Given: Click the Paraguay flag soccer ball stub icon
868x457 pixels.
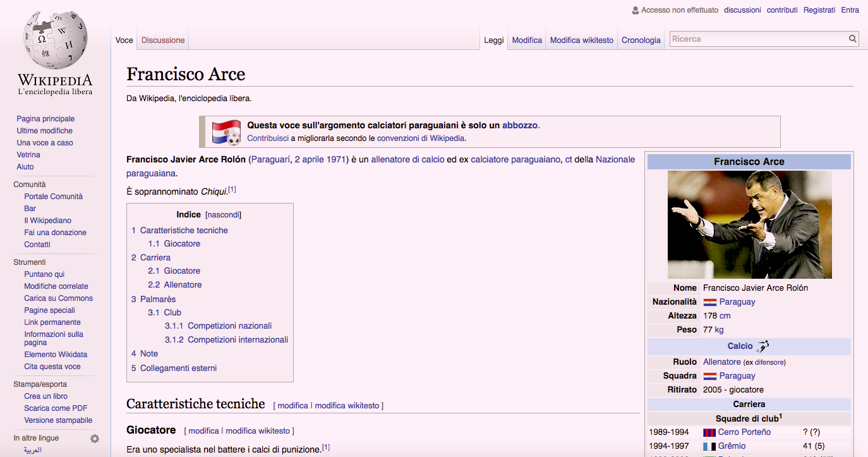Looking at the screenshot, I should [x=226, y=132].
